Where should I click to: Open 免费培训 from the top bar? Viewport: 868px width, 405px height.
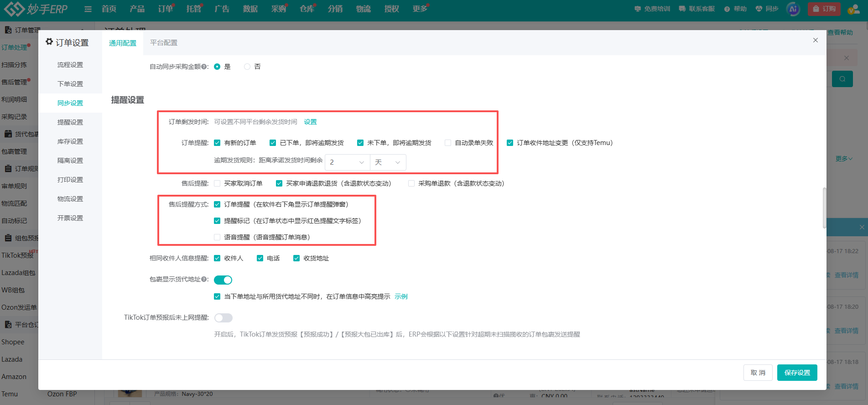pos(652,9)
